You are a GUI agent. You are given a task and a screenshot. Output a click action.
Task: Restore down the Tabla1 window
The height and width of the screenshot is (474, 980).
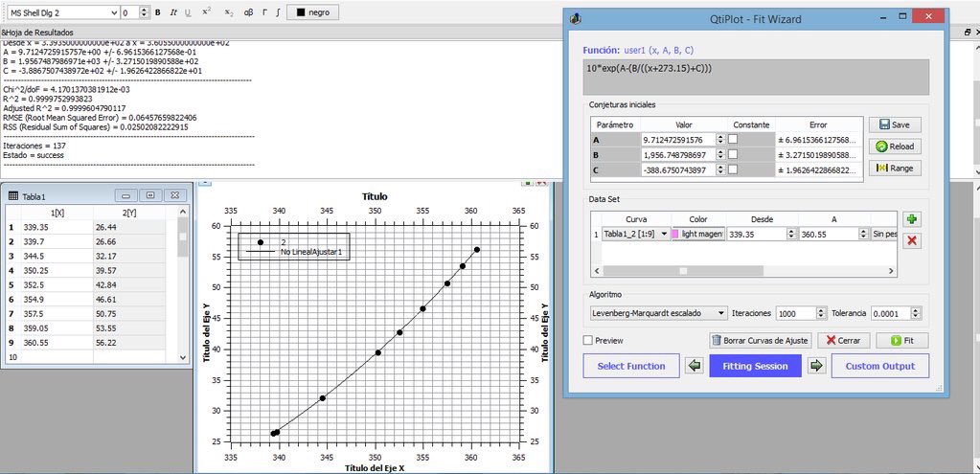(x=150, y=195)
